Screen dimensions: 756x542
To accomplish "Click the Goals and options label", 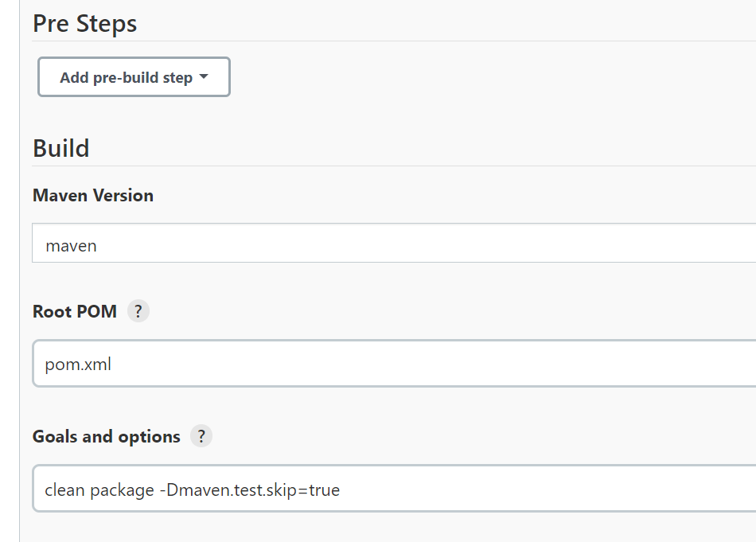I will click(107, 436).
